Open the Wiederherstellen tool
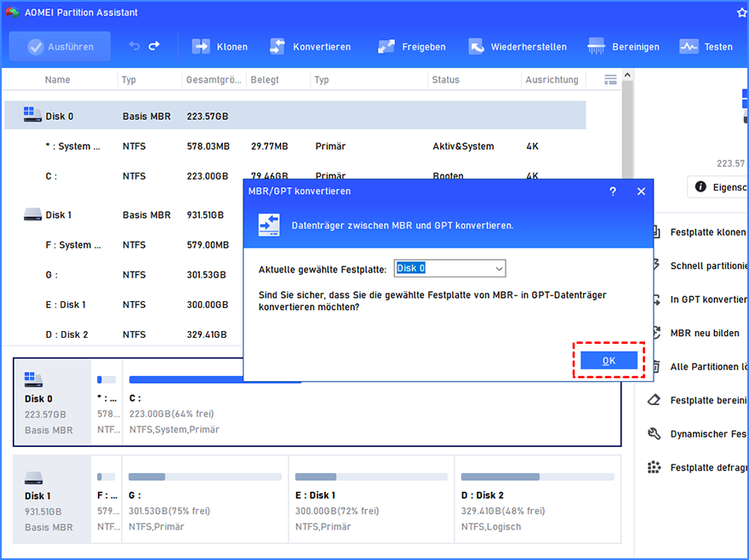The height and width of the screenshot is (560, 749). [517, 47]
